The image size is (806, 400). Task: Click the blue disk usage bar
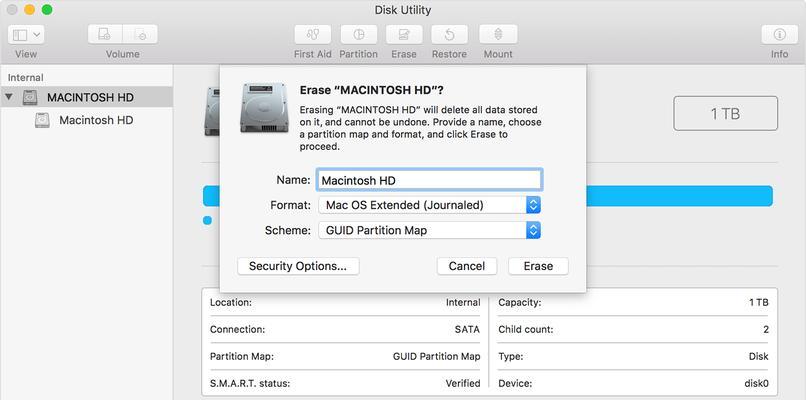coord(679,196)
